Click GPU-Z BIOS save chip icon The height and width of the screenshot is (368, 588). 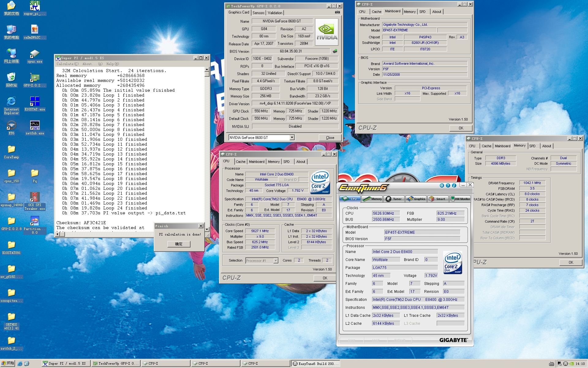pos(335,51)
